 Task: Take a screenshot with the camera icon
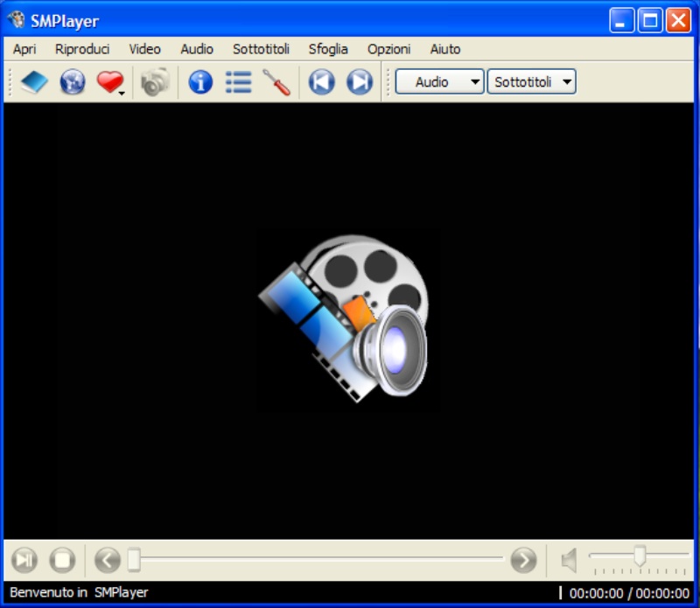(155, 82)
